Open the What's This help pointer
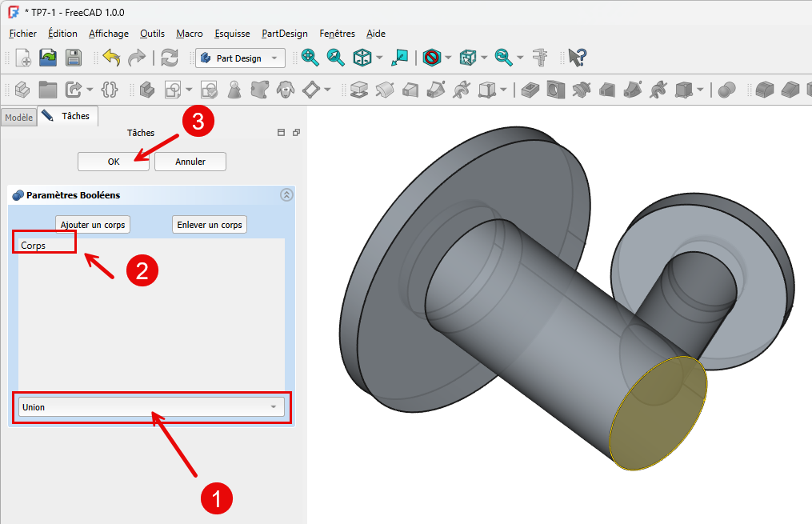 (577, 58)
